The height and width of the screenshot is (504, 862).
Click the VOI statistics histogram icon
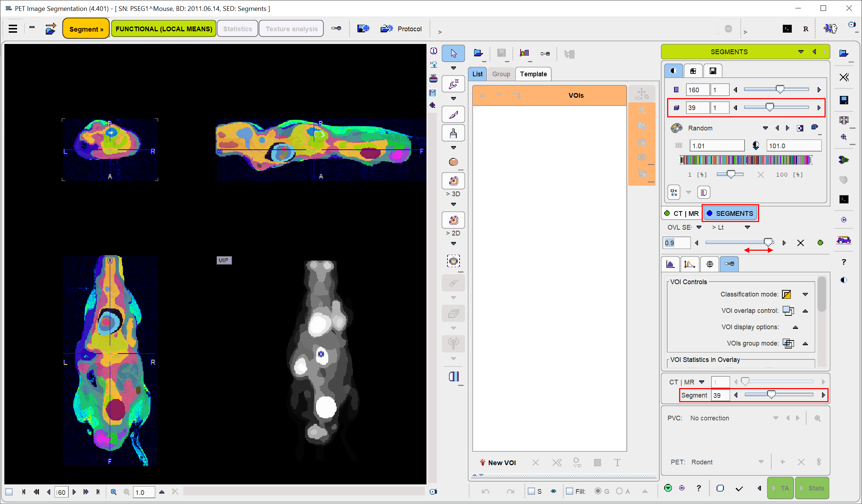(x=524, y=53)
